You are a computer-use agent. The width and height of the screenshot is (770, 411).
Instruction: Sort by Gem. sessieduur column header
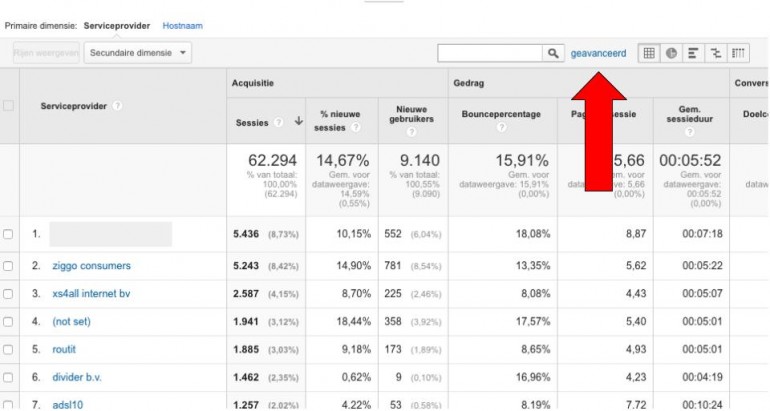tap(689, 114)
